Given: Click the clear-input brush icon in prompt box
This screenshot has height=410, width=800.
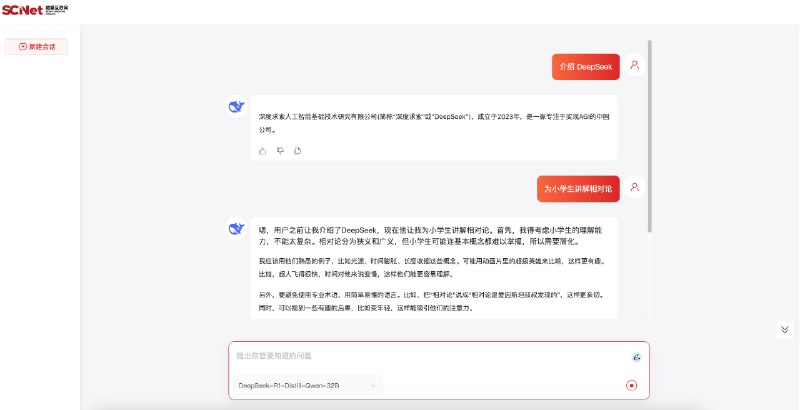Looking at the screenshot, I should pyautogui.click(x=636, y=357).
